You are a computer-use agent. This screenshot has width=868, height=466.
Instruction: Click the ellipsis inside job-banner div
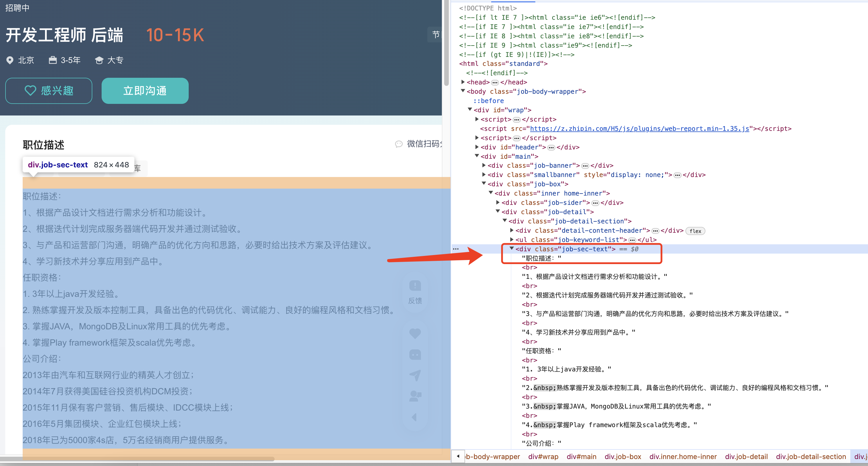click(x=585, y=166)
